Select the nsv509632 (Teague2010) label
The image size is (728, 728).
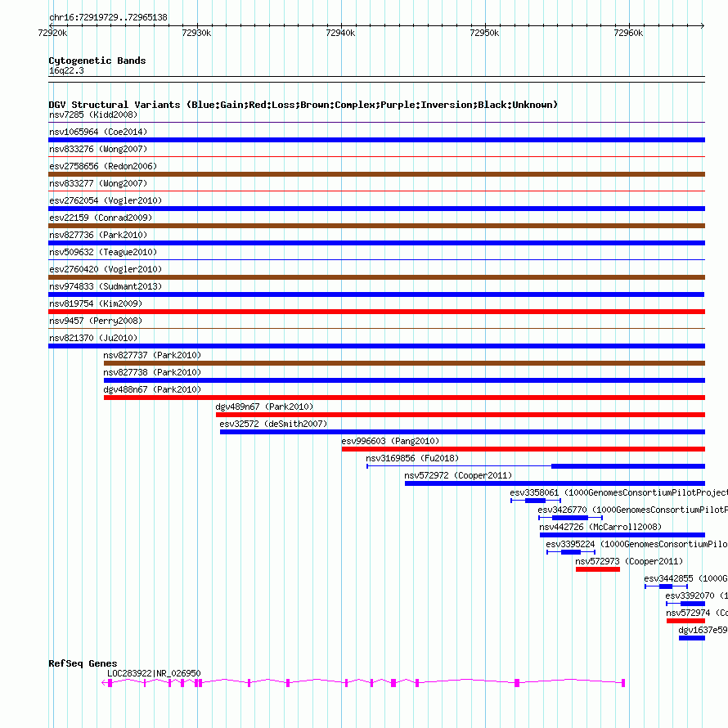click(x=103, y=252)
